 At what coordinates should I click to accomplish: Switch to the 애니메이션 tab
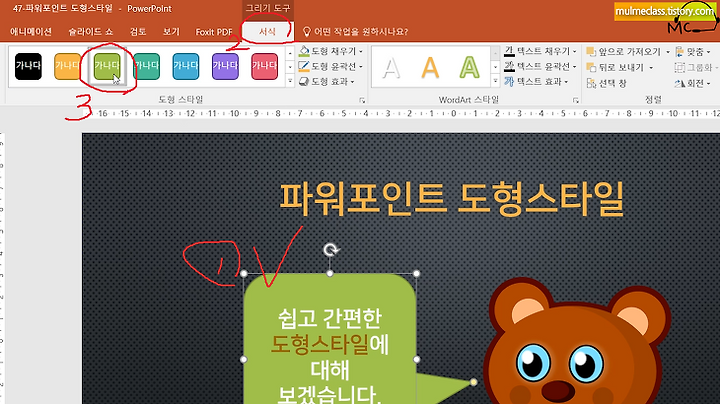pos(31,32)
